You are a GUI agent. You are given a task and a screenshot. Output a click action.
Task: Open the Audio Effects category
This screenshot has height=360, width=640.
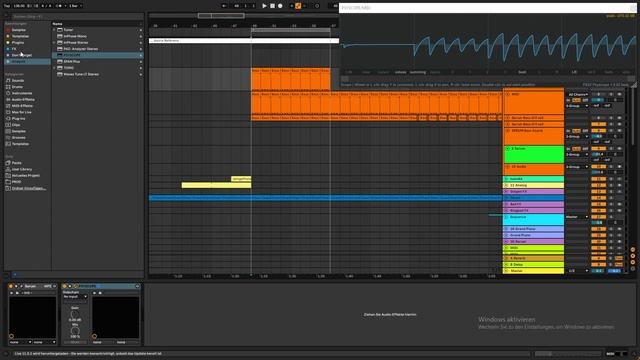pos(23,100)
